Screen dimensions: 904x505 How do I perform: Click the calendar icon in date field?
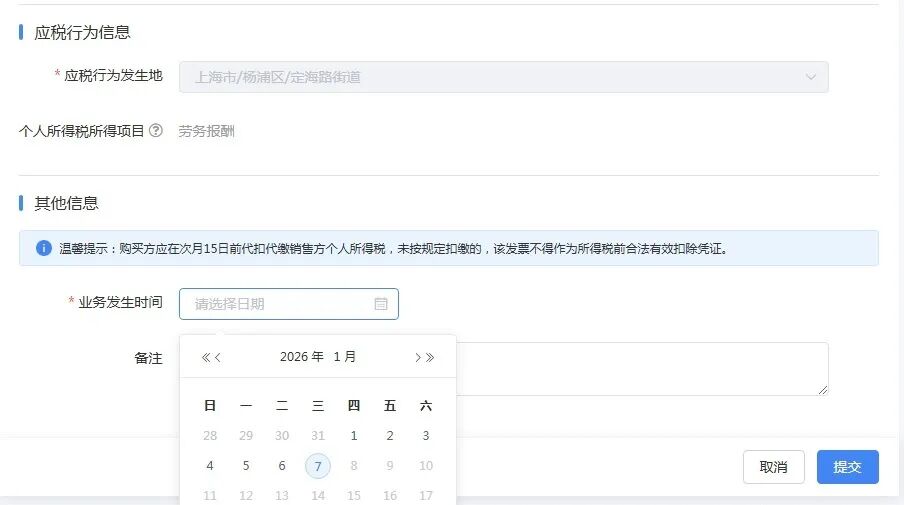381,304
